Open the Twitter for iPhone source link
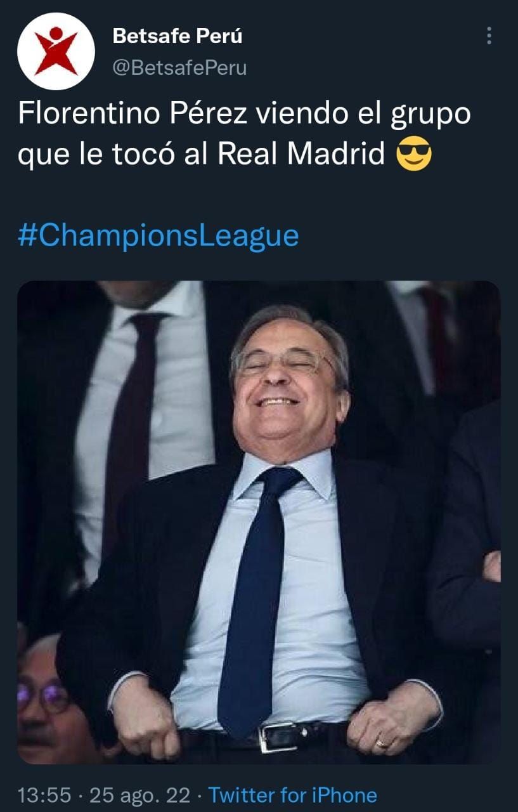518x812 pixels. [x=293, y=795]
